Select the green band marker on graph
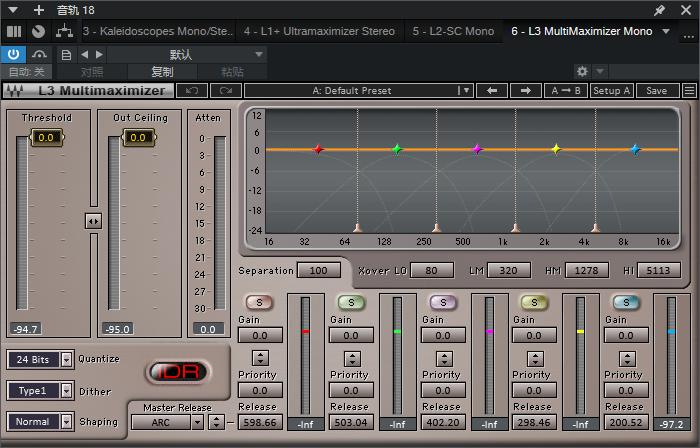 (397, 149)
